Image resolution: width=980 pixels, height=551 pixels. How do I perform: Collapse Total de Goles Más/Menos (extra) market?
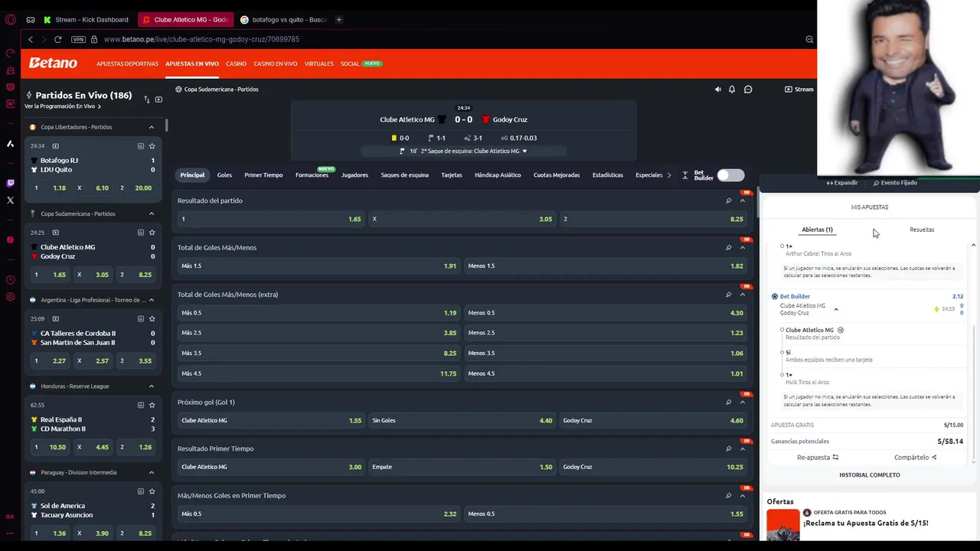pyautogui.click(x=743, y=295)
